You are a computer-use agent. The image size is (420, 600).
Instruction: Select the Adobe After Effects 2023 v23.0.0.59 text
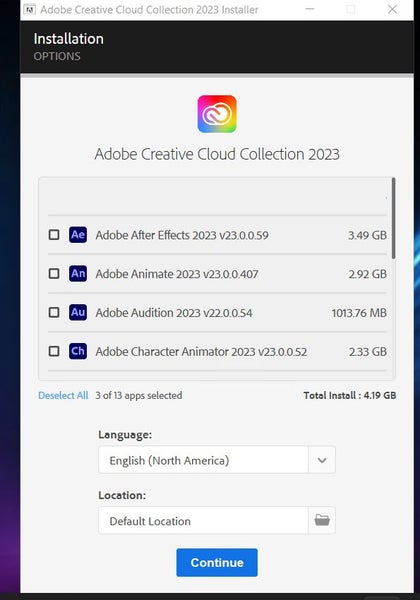[182, 235]
